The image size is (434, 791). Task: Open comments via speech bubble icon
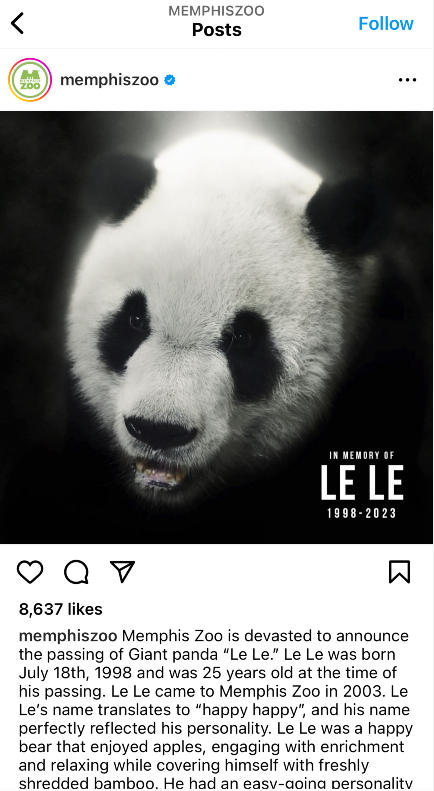tap(76, 572)
